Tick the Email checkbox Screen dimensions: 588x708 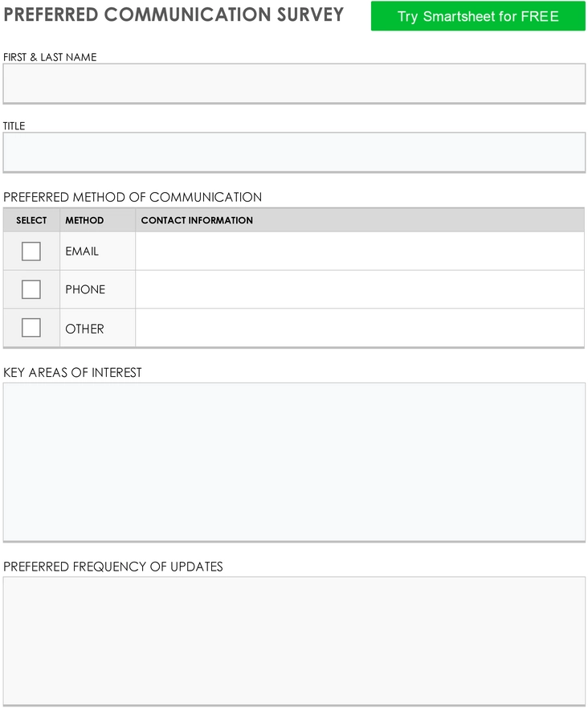pos(31,252)
